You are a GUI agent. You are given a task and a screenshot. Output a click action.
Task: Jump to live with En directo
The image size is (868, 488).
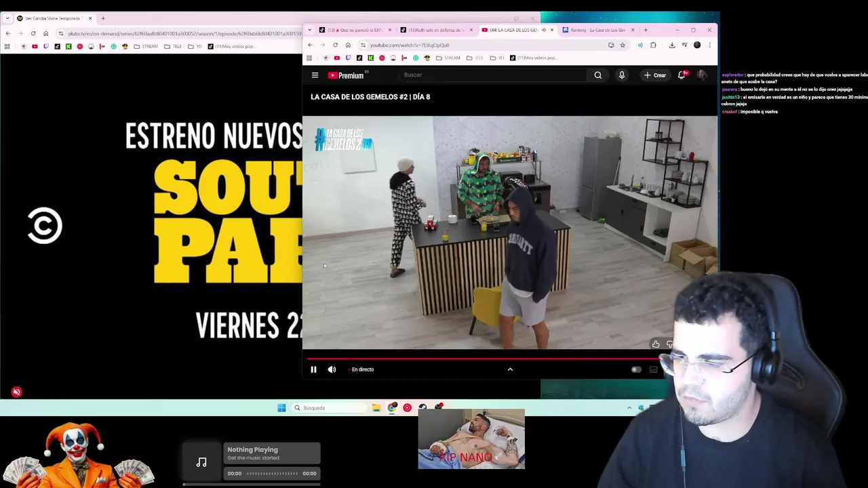361,369
